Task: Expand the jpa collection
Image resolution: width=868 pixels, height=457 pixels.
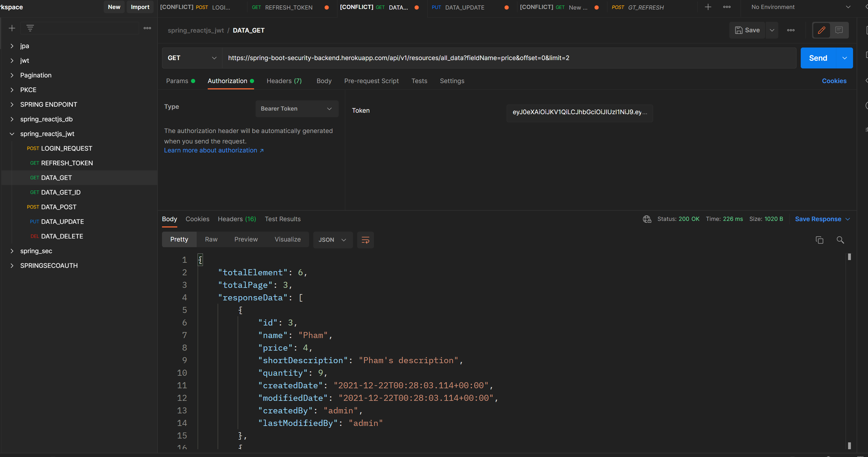Action: coord(12,46)
